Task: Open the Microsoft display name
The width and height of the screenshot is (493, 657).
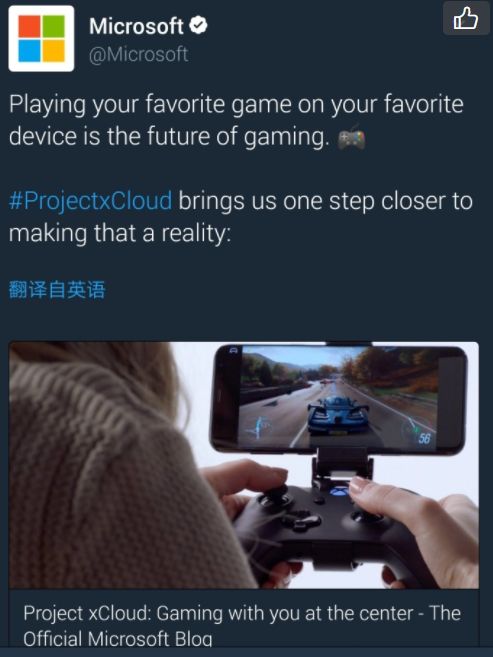Action: click(136, 26)
